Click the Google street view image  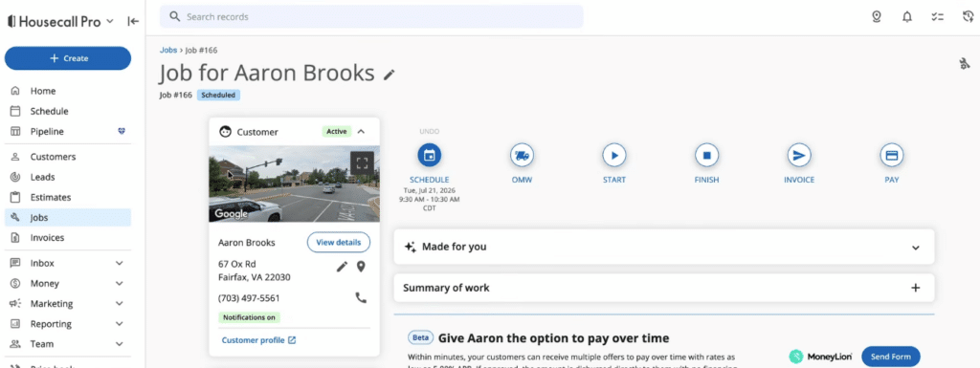click(x=295, y=184)
